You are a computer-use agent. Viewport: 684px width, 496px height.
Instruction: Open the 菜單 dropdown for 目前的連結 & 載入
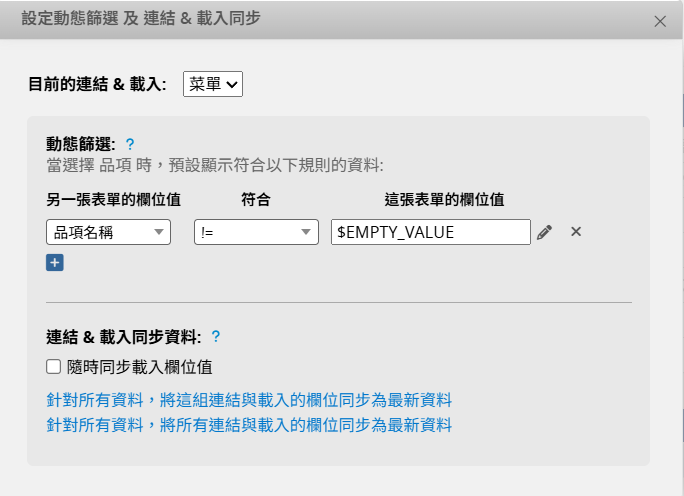coord(213,84)
